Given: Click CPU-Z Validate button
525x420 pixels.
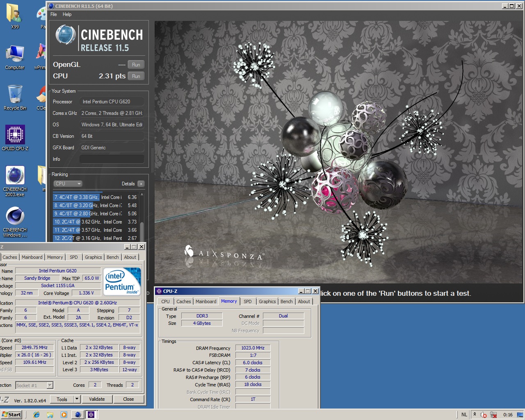Looking at the screenshot, I should pyautogui.click(x=97, y=399).
